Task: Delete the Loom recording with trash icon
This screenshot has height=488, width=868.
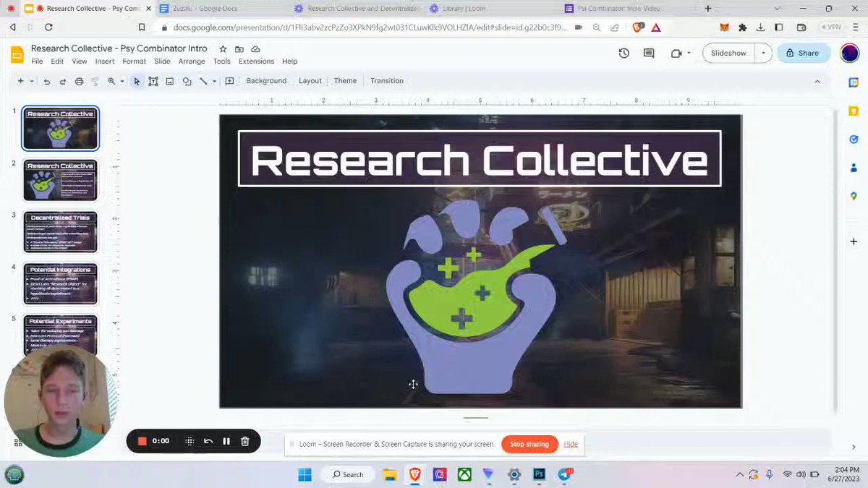Action: (x=245, y=441)
